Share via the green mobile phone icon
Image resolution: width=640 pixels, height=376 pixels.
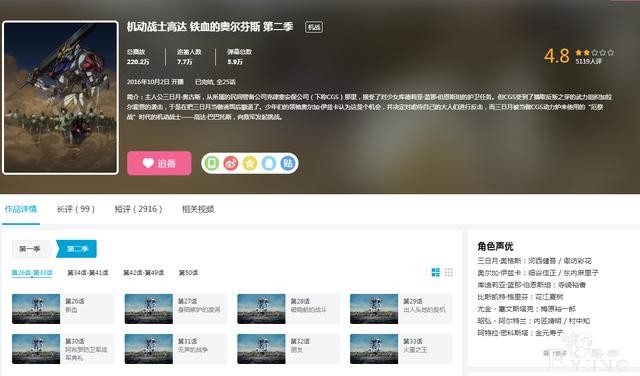click(x=211, y=163)
